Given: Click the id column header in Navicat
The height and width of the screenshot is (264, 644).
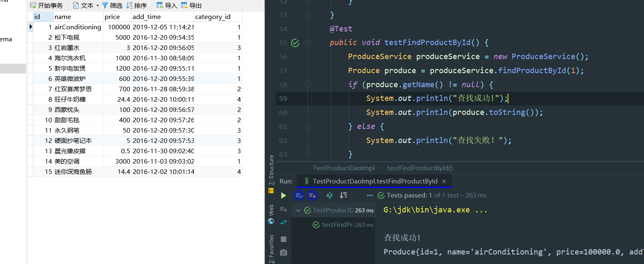Looking at the screenshot, I should (43, 17).
